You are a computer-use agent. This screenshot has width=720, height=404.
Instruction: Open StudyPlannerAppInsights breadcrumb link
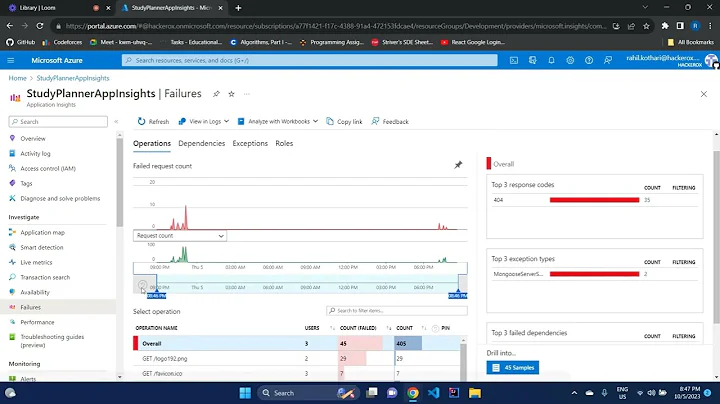pos(73,78)
